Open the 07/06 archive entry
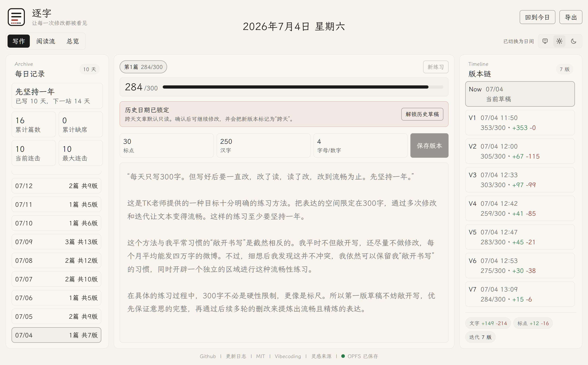This screenshot has width=588, height=365. tap(56, 298)
